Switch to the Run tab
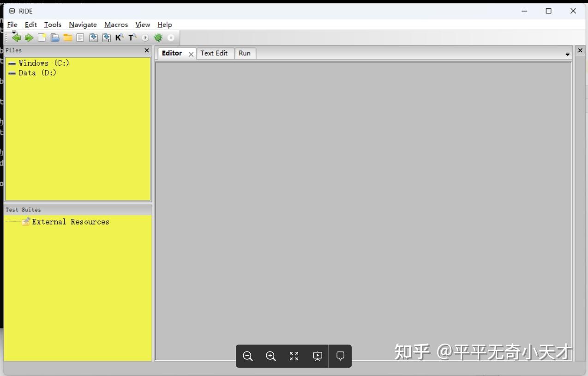This screenshot has height=376, width=588. (x=245, y=53)
